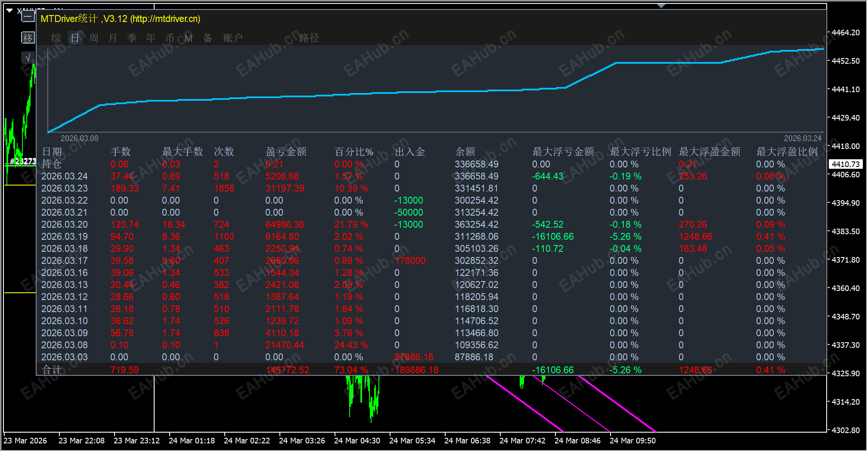Select the 2026.03.19 date row
This screenshot has height=452, width=868.
[x=65, y=237]
